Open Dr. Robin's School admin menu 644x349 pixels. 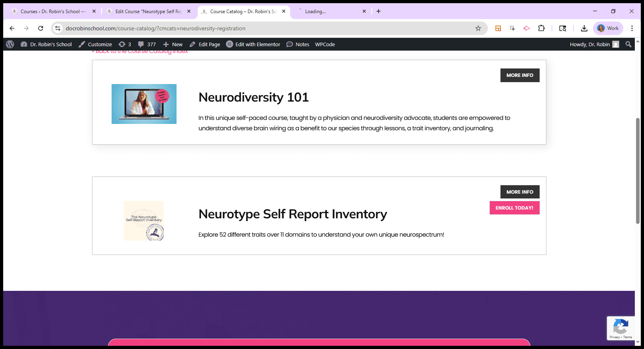tap(46, 44)
